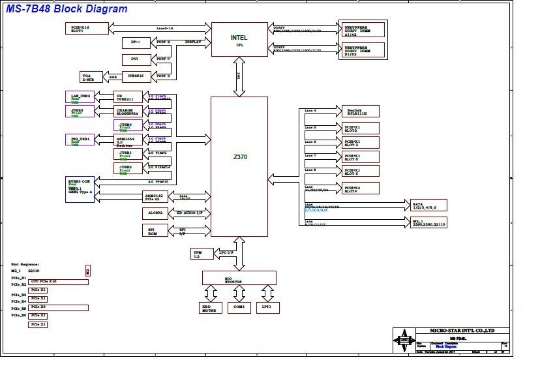Click the INTEL CFL processor block
The height and width of the screenshot is (392, 555).
pyautogui.click(x=239, y=40)
